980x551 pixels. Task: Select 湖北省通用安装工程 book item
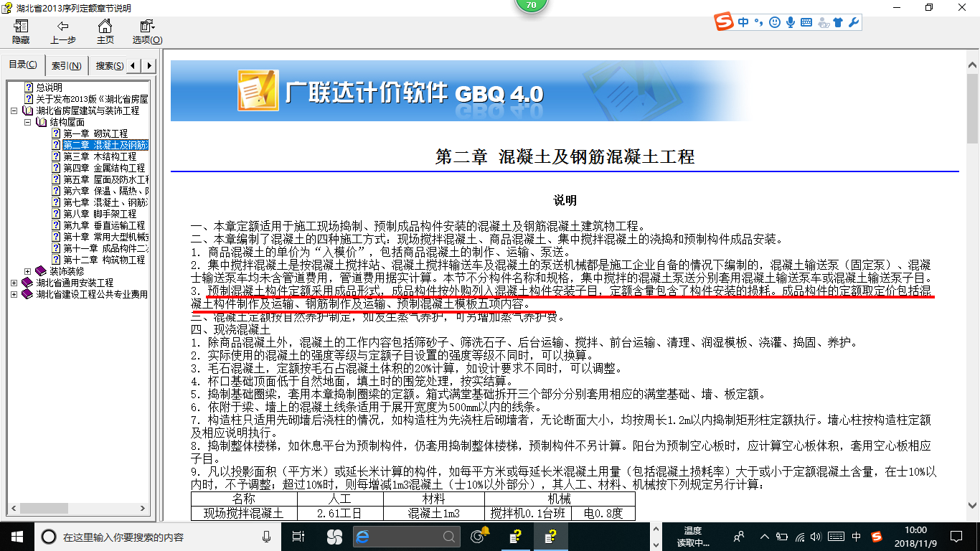75,283
